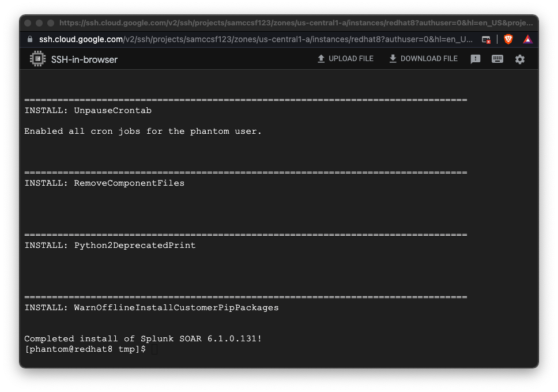View site info via the padlock icon
The height and width of the screenshot is (392, 558).
click(31, 39)
